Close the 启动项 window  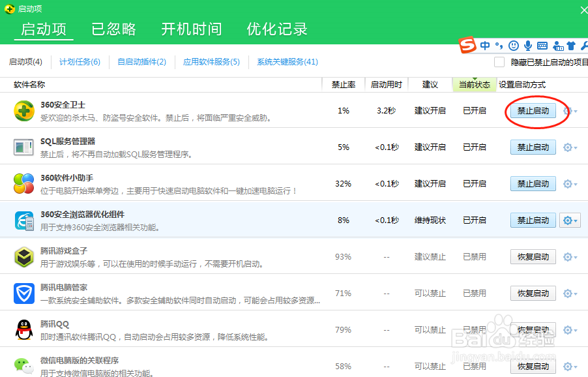tap(583, 10)
